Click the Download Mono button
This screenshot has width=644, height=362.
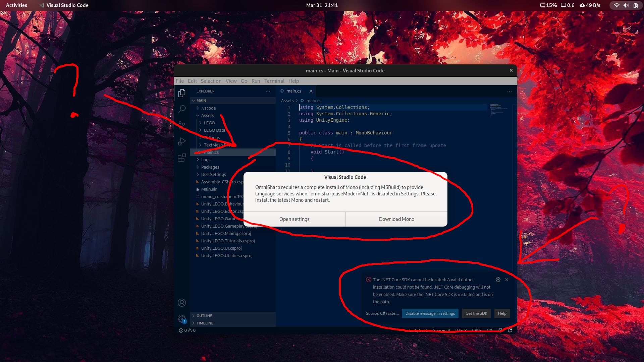[396, 219]
